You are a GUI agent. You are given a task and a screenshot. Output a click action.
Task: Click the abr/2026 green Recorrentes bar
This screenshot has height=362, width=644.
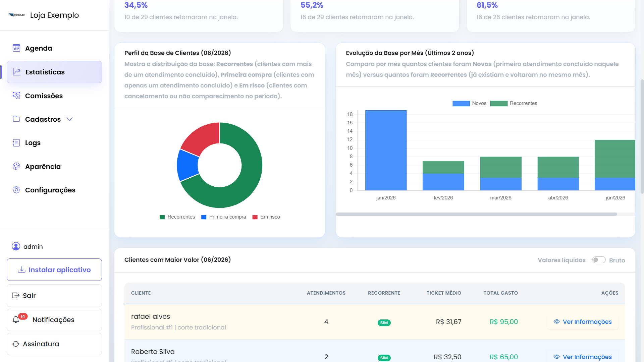558,167
